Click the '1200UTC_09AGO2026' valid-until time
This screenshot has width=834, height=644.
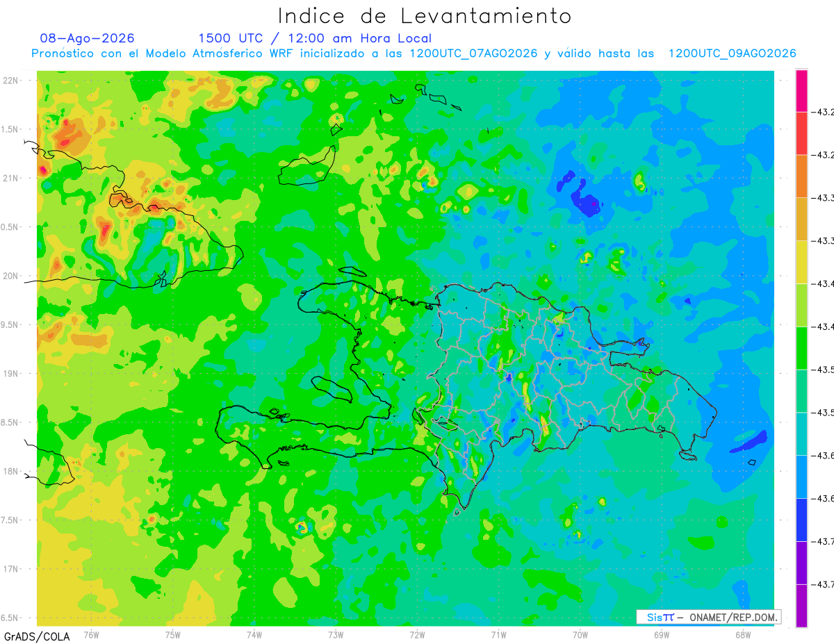click(732, 53)
